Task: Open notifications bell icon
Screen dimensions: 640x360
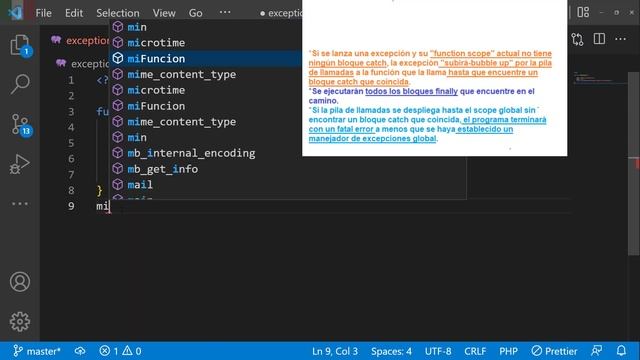Action: (x=621, y=351)
